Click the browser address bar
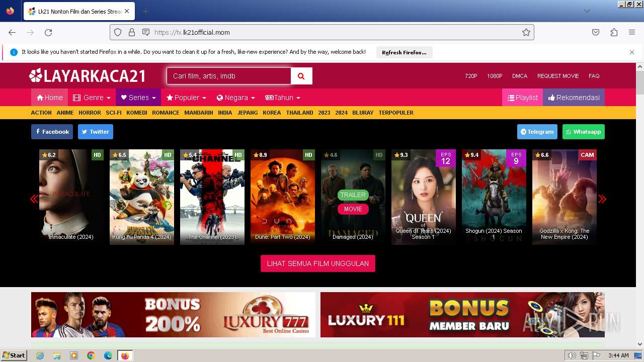Viewport: 644px width, 362px height. [x=322, y=32]
